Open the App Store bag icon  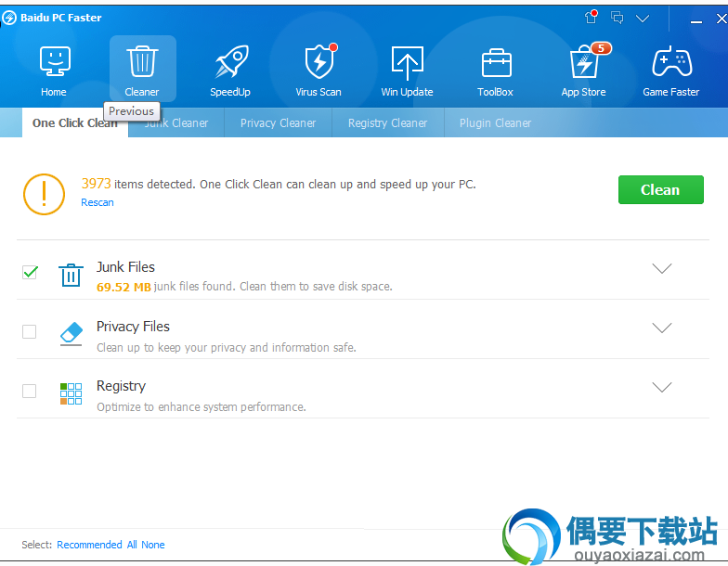pos(584,61)
